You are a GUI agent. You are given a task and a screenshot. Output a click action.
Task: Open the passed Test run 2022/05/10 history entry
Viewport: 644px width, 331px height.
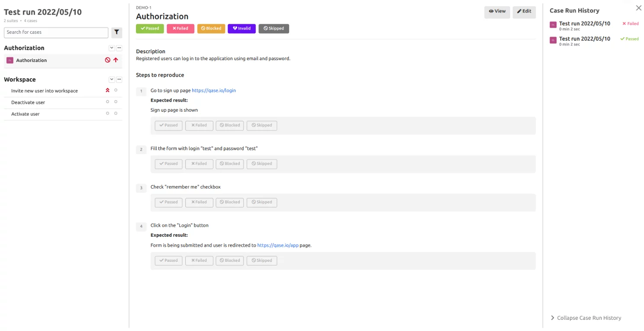pyautogui.click(x=584, y=39)
